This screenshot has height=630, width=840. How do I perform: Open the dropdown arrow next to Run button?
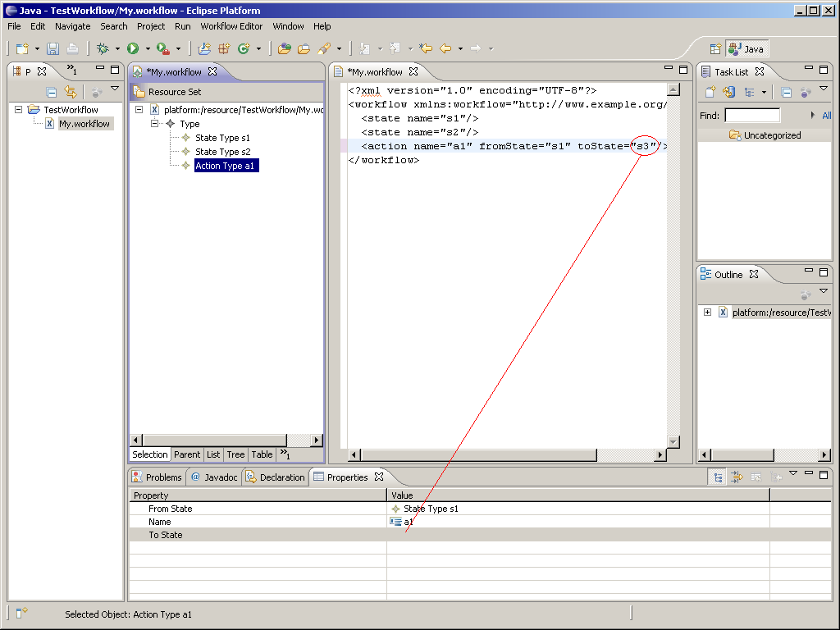pyautogui.click(x=148, y=49)
